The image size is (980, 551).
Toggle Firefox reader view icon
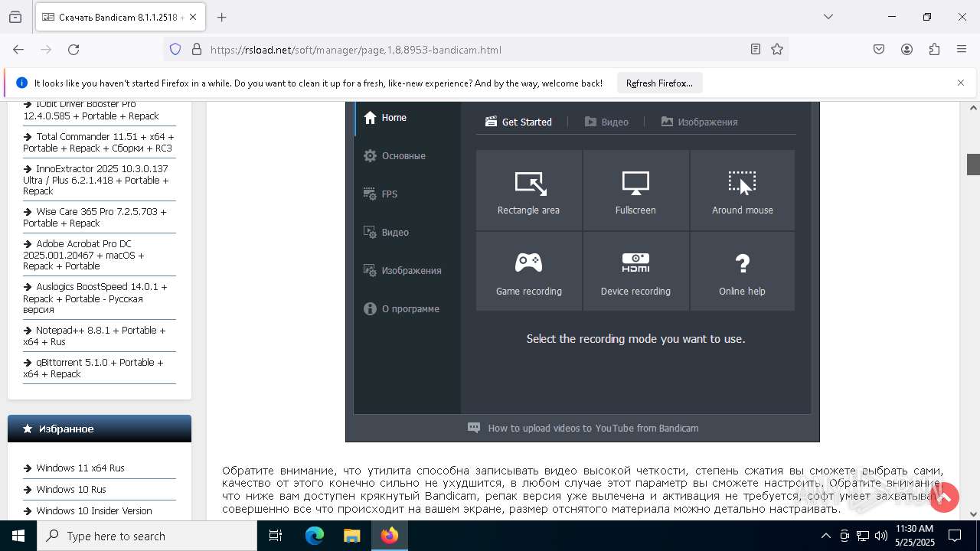point(756,49)
